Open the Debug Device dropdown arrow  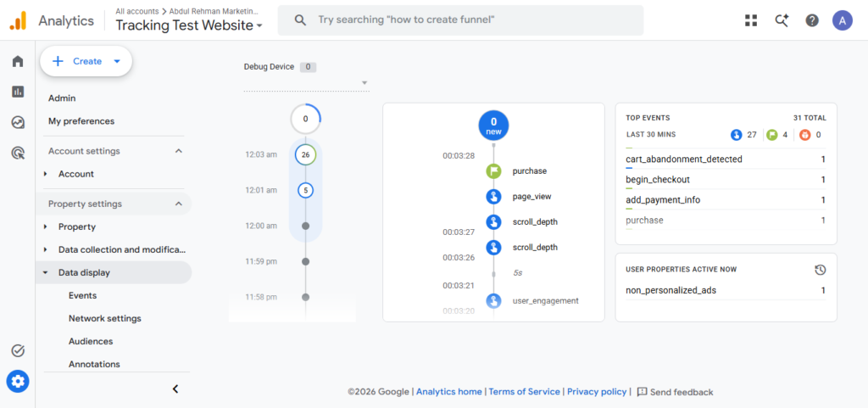tap(364, 83)
